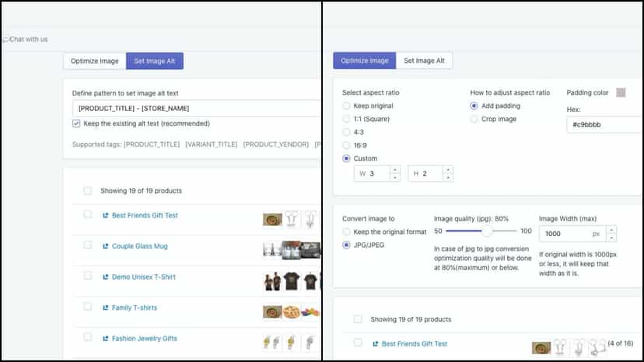
Task: Open Best Friends Gift Test link, right panel
Action: 415,344
